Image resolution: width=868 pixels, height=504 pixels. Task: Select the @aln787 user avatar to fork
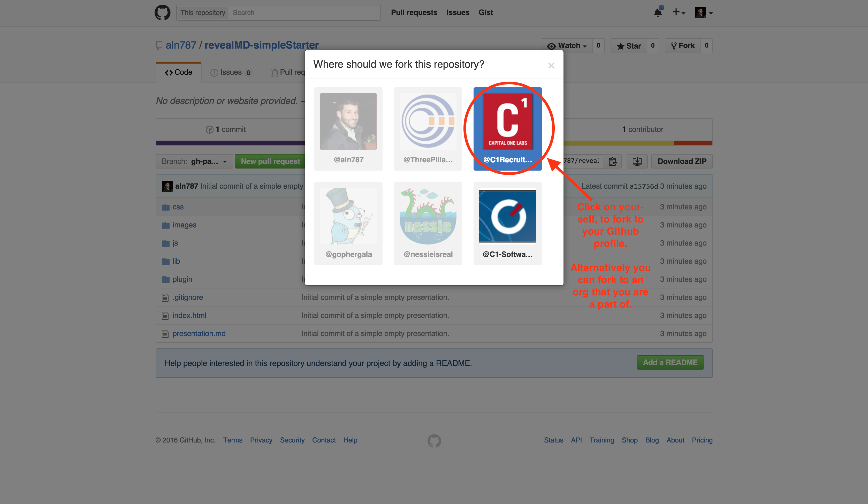pos(348,128)
